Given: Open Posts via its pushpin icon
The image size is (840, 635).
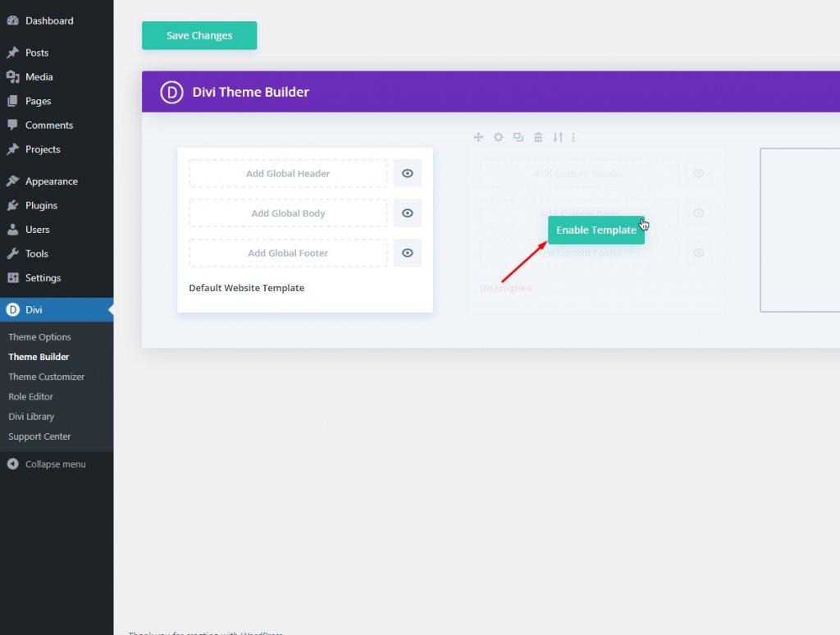Looking at the screenshot, I should pyautogui.click(x=13, y=53).
